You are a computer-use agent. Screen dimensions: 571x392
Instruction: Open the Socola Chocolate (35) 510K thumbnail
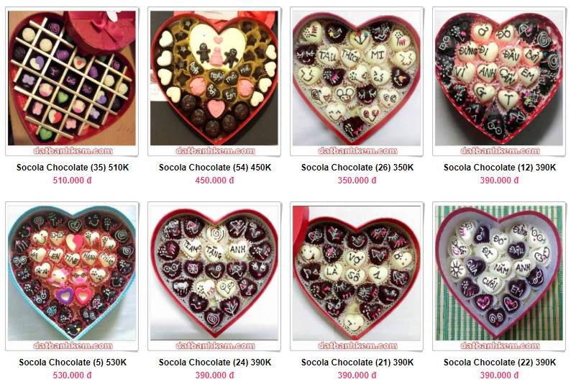pos(72,81)
